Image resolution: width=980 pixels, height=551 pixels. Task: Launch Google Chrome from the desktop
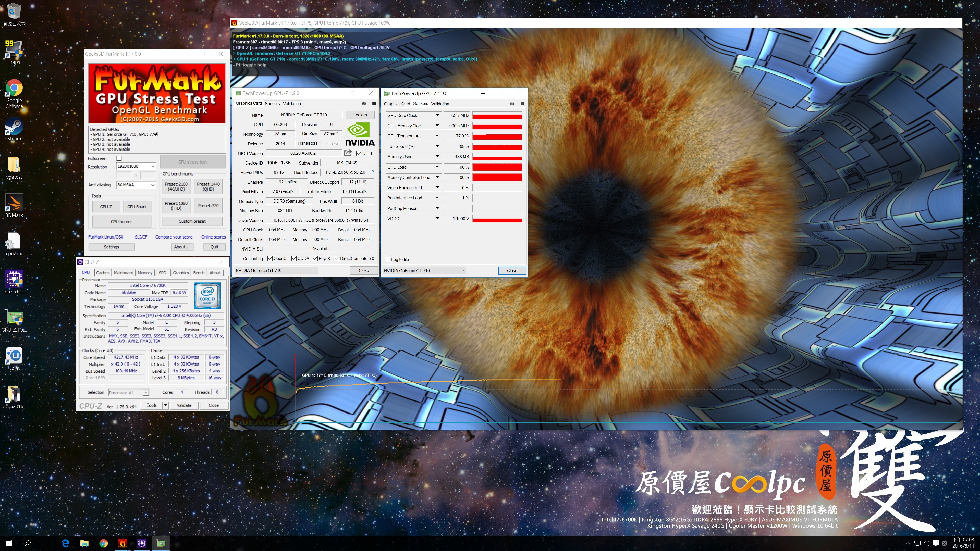point(14,94)
